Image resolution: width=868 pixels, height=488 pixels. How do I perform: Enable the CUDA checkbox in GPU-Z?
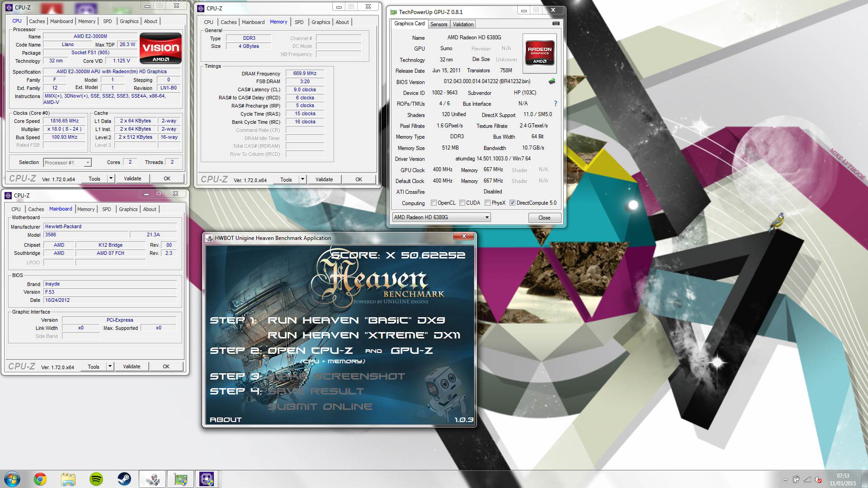462,203
